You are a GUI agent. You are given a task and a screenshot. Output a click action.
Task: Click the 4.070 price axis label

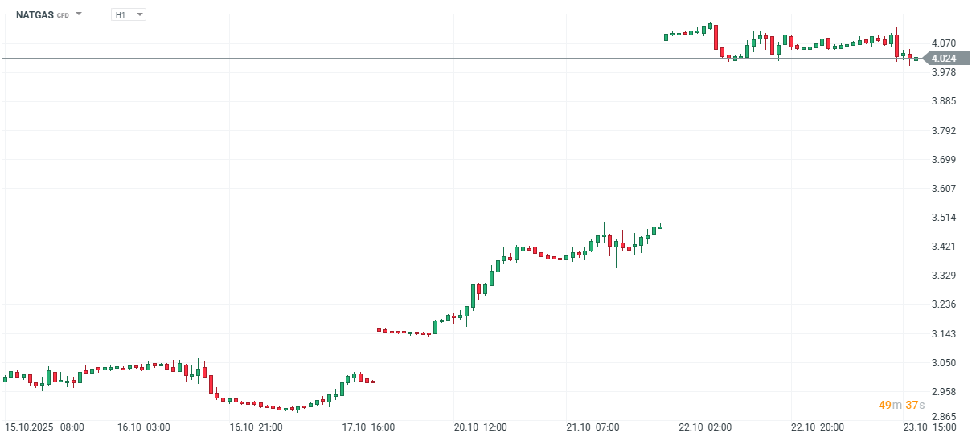point(943,43)
